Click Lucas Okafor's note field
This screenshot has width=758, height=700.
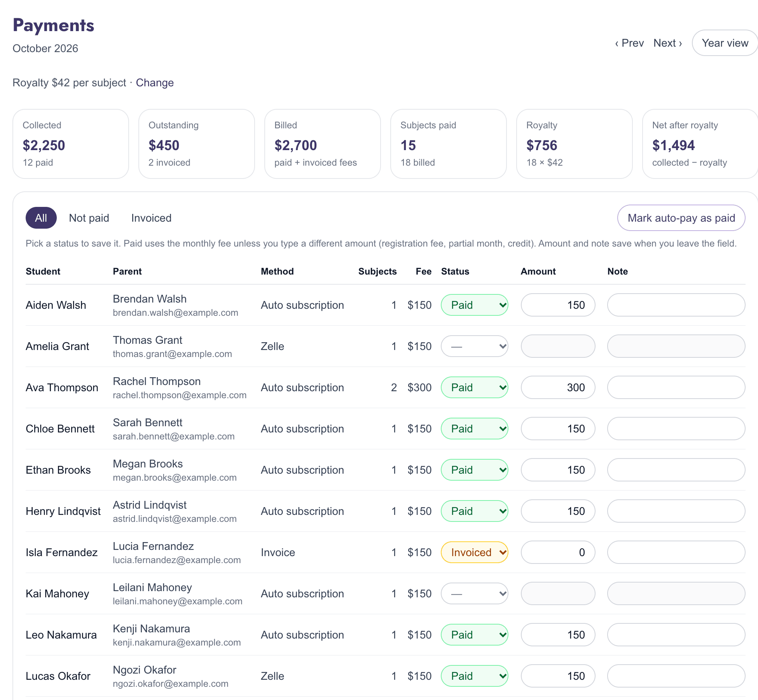pos(676,676)
